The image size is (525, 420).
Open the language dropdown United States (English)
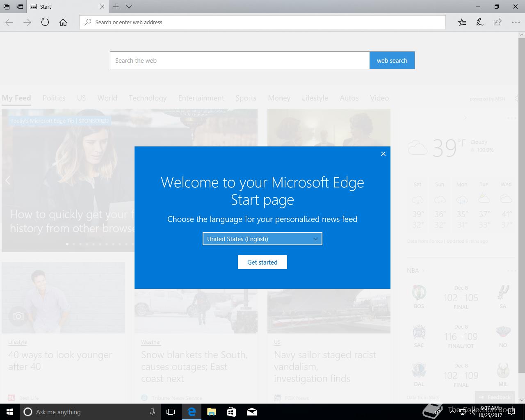[262, 239]
